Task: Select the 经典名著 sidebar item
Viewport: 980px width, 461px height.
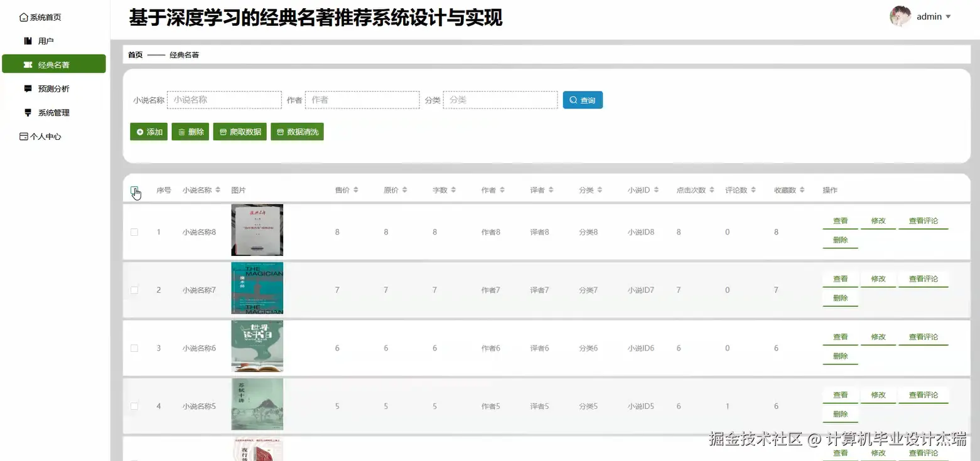Action: (54, 64)
